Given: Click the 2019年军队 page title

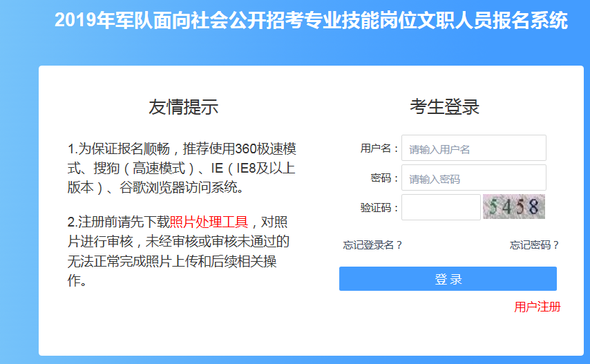Looking at the screenshot, I should [311, 21].
